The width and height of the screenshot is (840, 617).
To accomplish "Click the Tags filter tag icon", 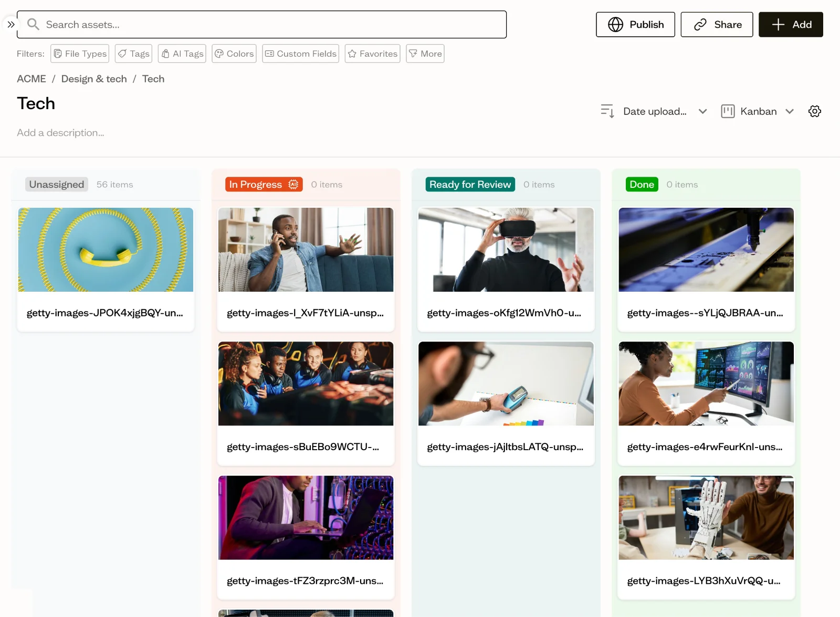I will [x=122, y=54].
